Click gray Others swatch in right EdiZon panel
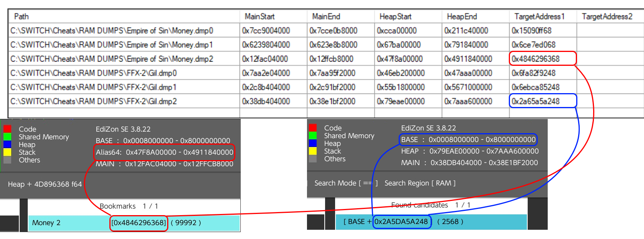 point(313,159)
